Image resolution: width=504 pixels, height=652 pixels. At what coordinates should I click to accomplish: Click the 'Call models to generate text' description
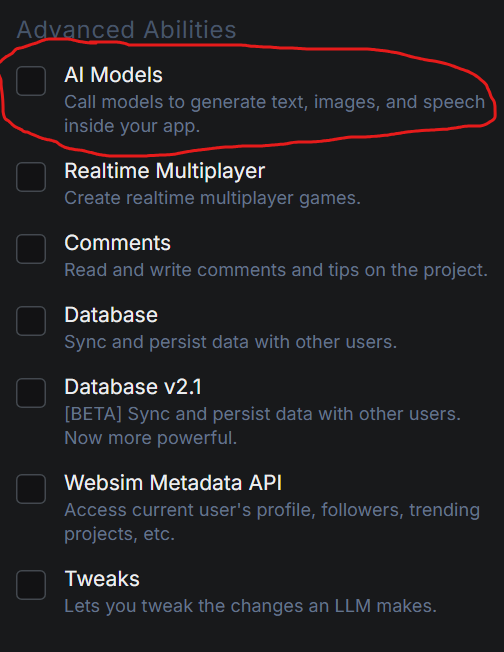tap(275, 114)
